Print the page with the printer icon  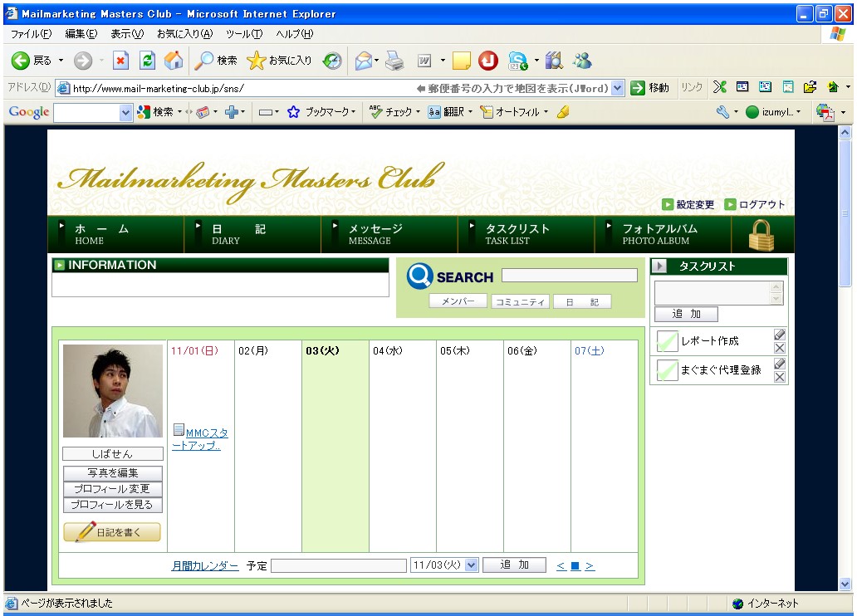point(394,60)
